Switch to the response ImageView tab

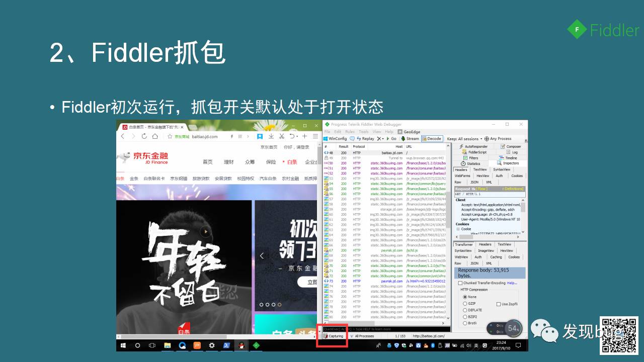486,250
